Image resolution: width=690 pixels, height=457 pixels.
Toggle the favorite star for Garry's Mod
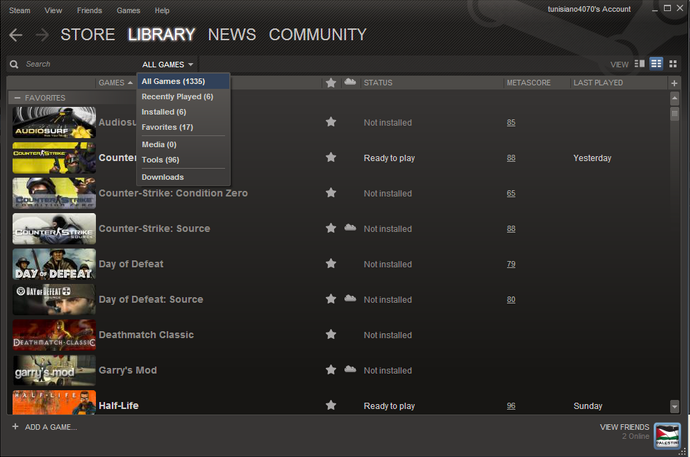(x=331, y=370)
